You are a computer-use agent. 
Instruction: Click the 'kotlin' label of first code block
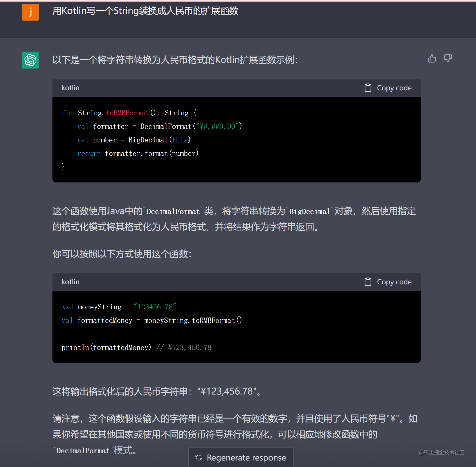coord(70,88)
